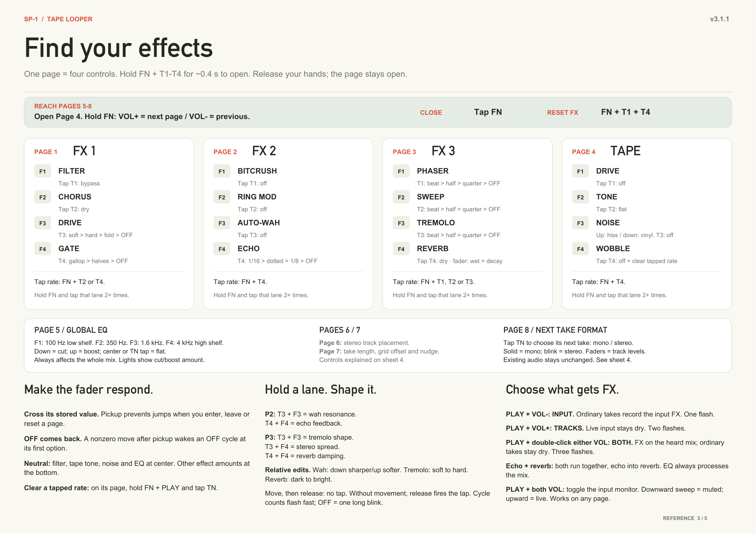Screen dimensions: 756x534
Task: Click the F3 badge next to AUTO-WAH
Action: click(x=222, y=223)
